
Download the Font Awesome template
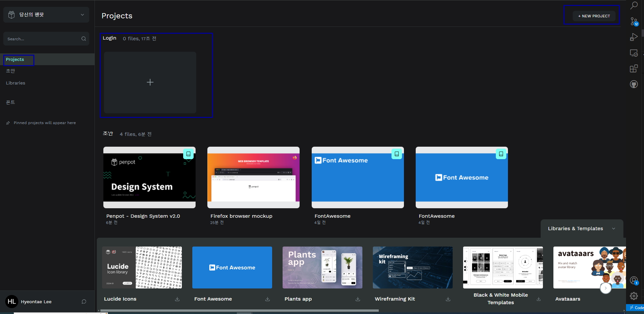tap(268, 299)
